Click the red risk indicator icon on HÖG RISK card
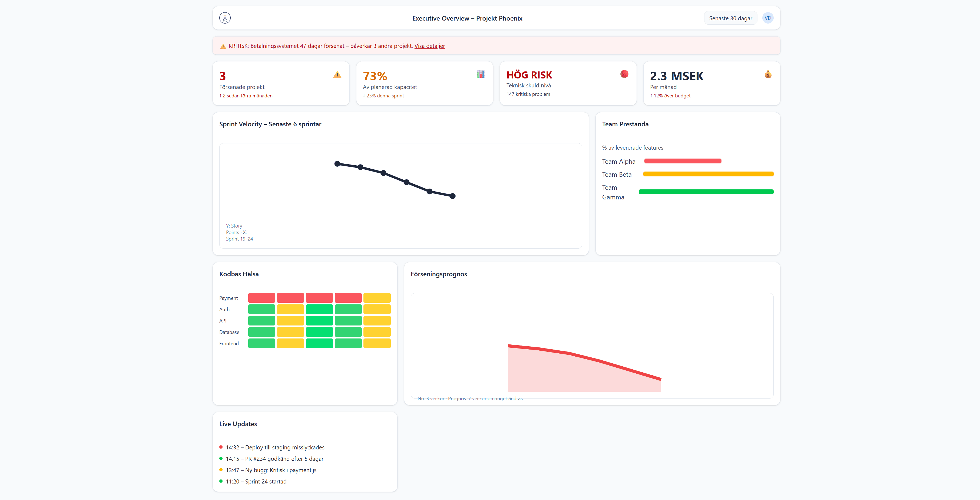 [x=624, y=74]
